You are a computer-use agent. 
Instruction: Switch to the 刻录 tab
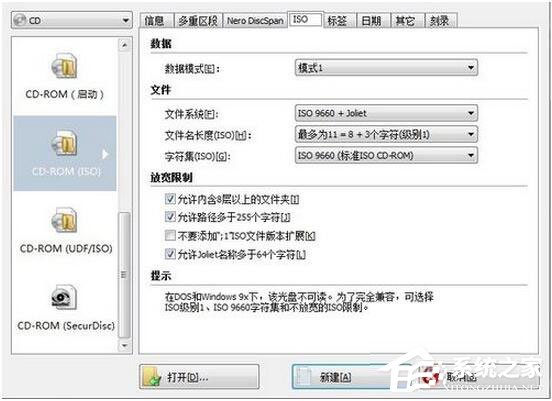click(x=441, y=21)
